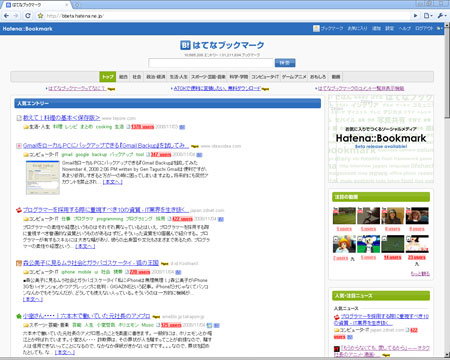Viewport: 450px width, 360px height.
Task: Click もっと読む link under video thumbnails
Action: (x=420, y=274)
